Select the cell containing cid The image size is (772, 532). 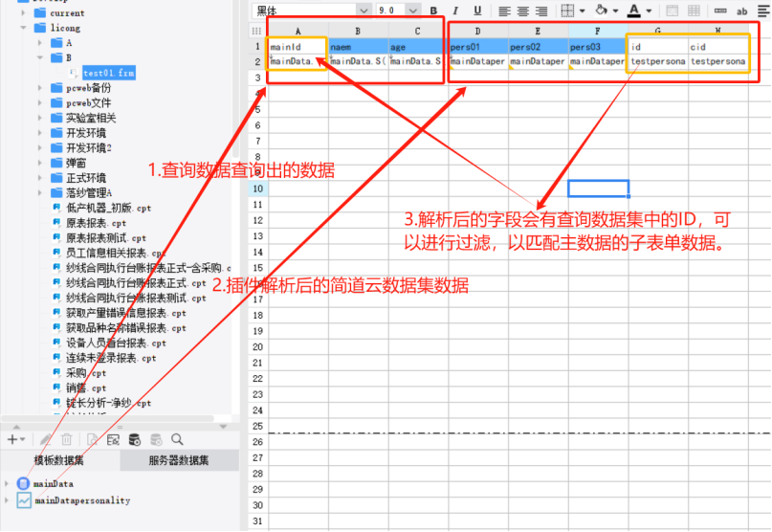(717, 47)
